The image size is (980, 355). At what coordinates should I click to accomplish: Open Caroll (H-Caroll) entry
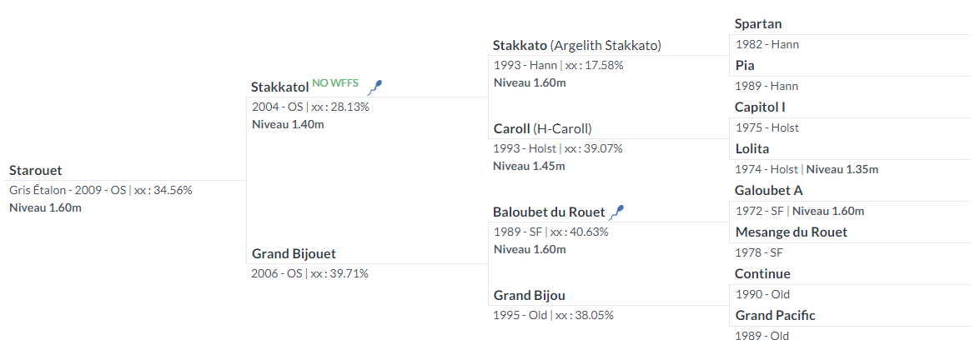click(542, 128)
